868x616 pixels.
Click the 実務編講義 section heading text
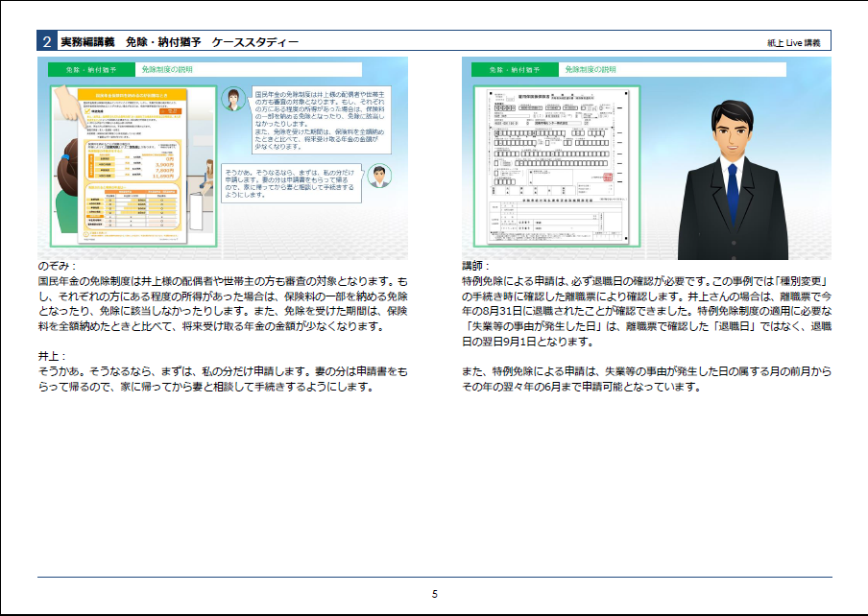click(86, 42)
